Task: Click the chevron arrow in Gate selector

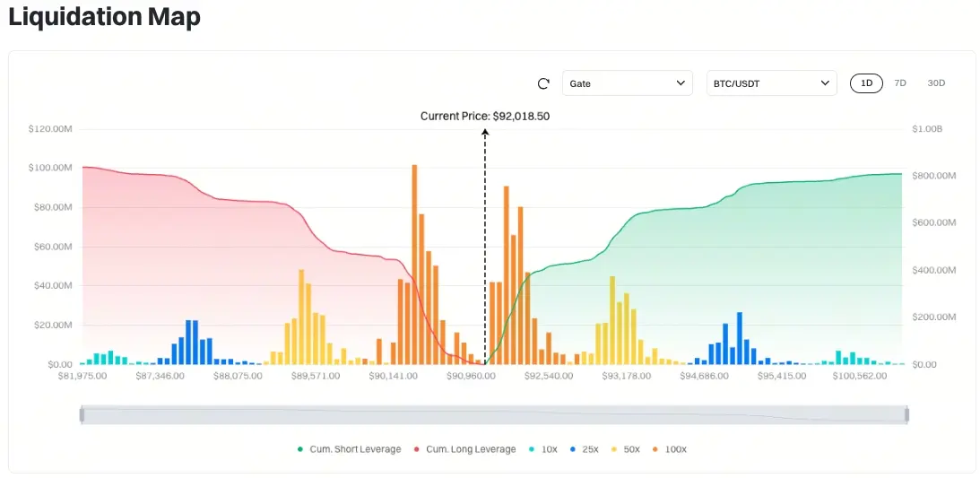Action: [681, 83]
